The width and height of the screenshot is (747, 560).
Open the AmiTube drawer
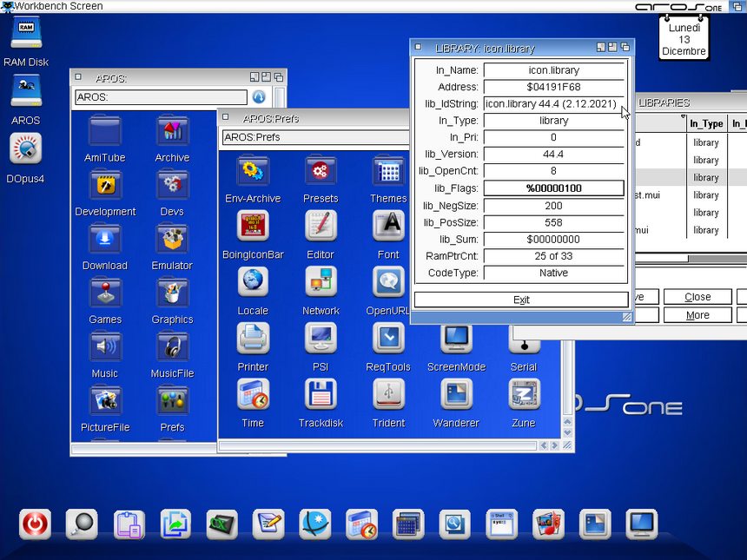pyautogui.click(x=105, y=132)
